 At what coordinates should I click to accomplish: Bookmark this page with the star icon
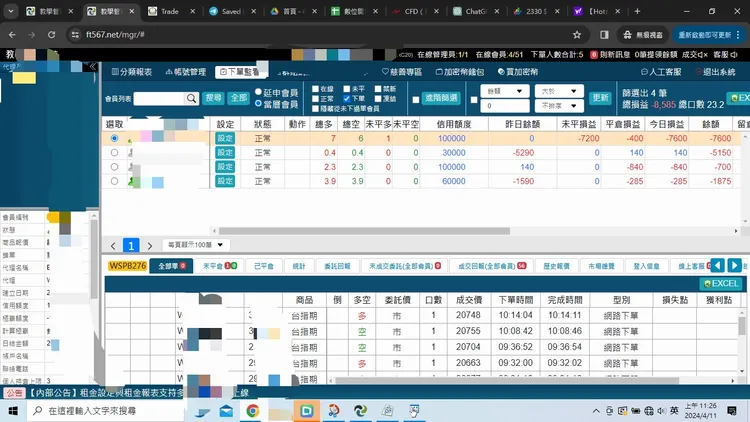click(x=577, y=34)
